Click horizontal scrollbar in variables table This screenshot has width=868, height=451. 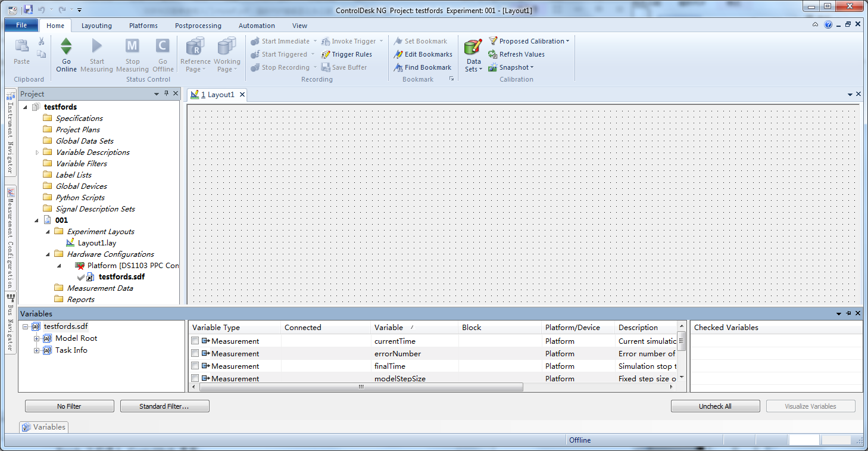click(x=361, y=387)
